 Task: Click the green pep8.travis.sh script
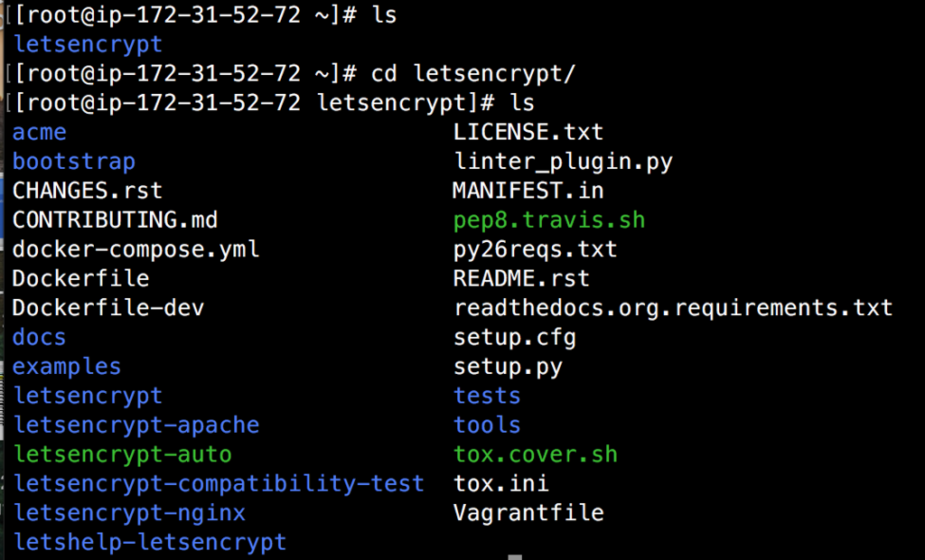549,220
